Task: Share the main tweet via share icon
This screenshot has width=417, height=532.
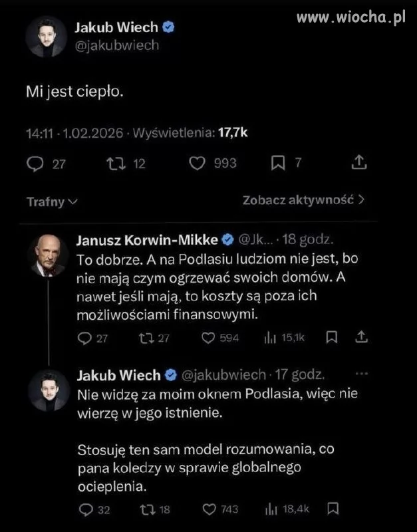Action: [x=358, y=163]
